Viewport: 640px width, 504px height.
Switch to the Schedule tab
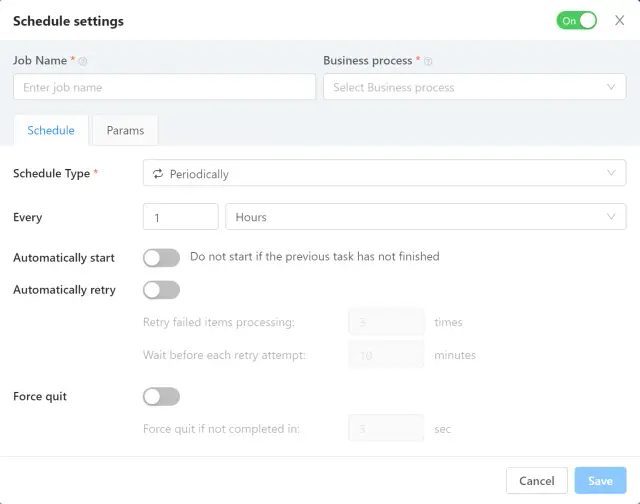51,130
